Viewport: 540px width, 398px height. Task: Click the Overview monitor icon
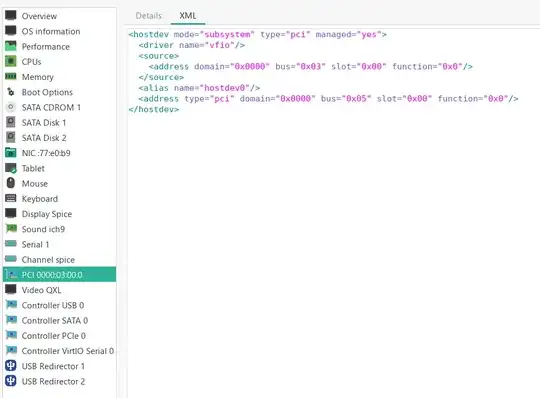click(11, 15)
